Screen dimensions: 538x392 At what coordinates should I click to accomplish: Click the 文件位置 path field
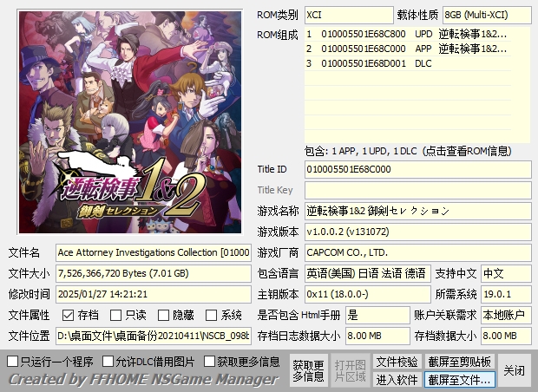click(x=154, y=336)
